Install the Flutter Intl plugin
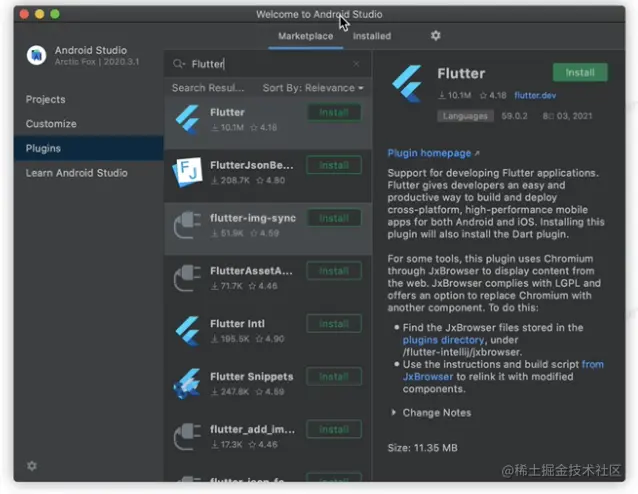The height and width of the screenshot is (494, 638). (x=334, y=324)
